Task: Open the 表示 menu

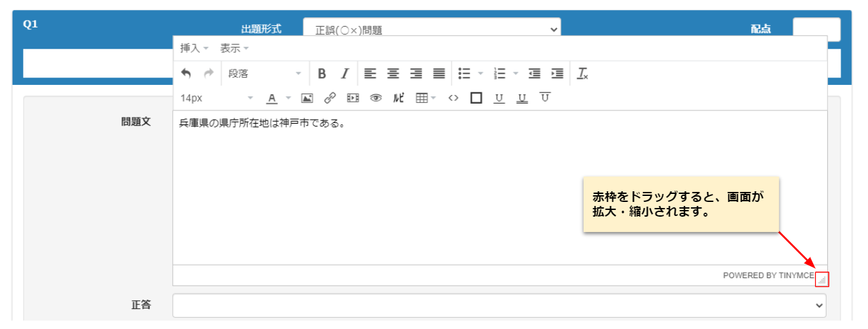Action: coord(234,48)
